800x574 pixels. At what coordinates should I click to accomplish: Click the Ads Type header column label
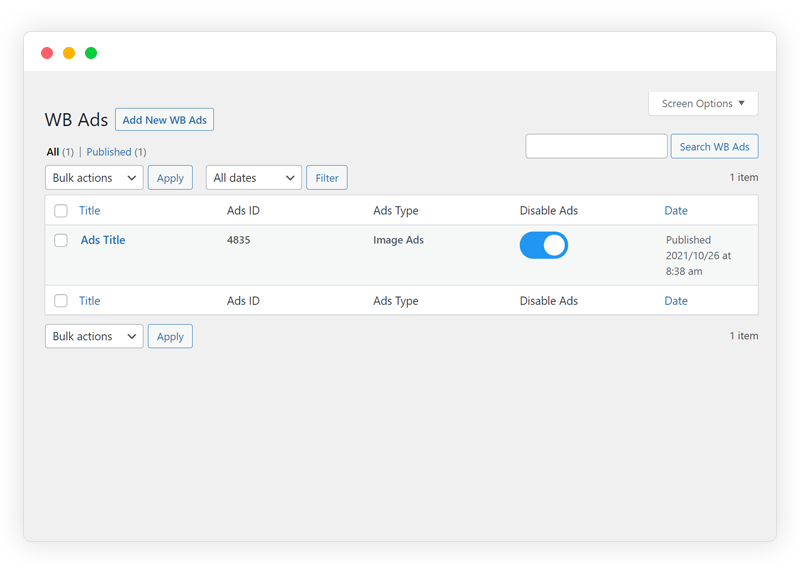[x=395, y=211]
